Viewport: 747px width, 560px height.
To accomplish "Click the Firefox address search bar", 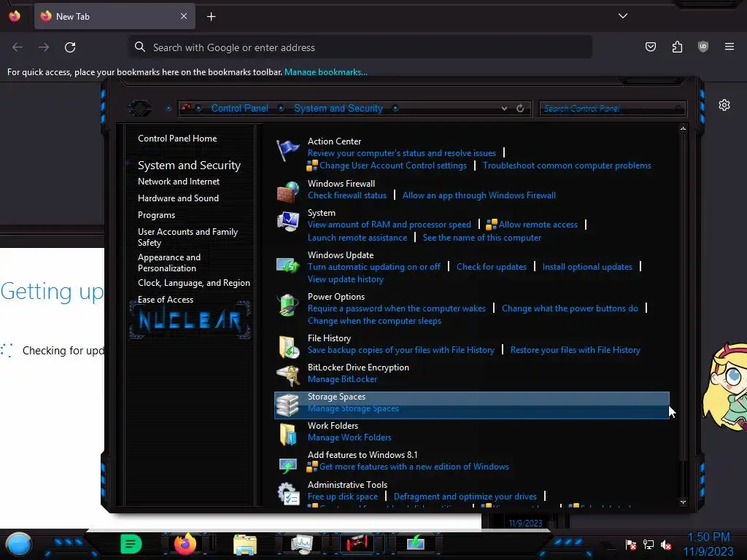I will (360, 47).
